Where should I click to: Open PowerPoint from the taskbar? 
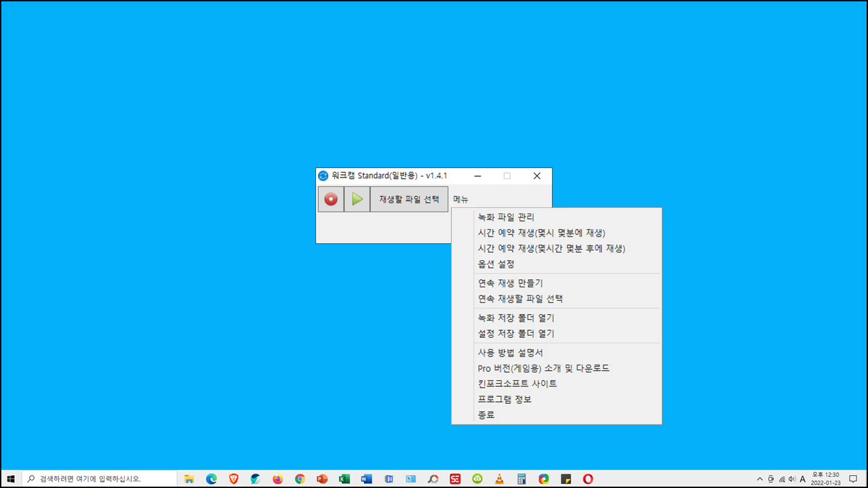pyautogui.click(x=322, y=479)
